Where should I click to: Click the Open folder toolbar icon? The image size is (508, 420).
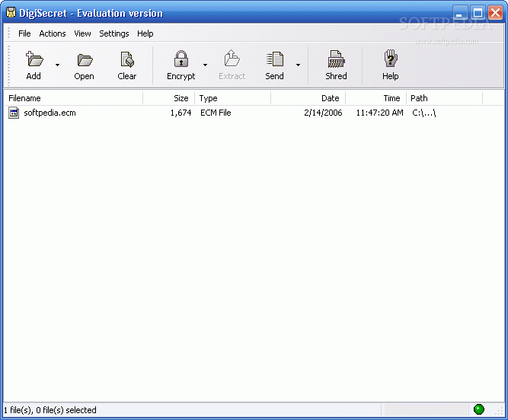click(85, 60)
